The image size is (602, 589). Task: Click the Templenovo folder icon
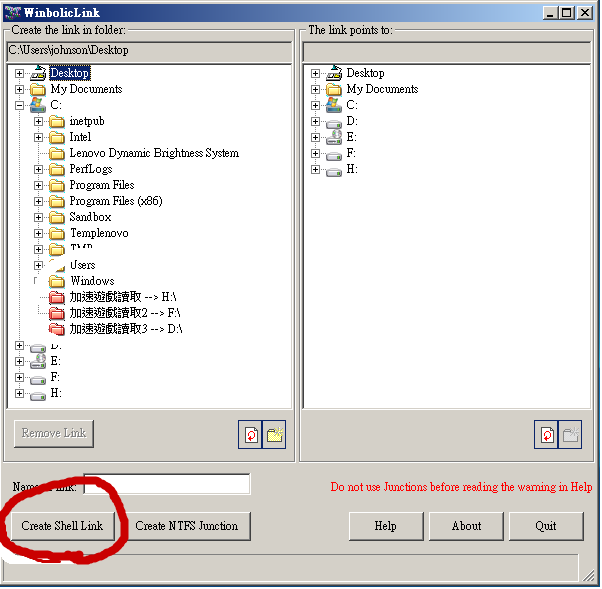tap(57, 233)
